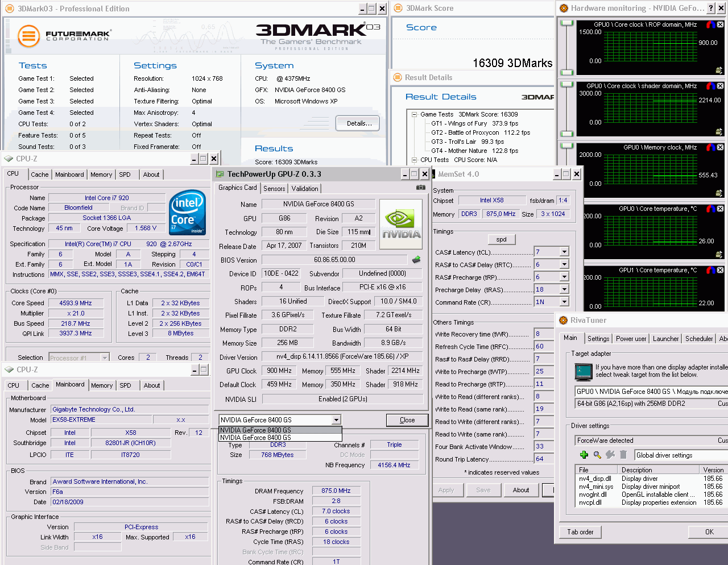Click the magnet icon on GPU1 Core temperature graph
Image resolution: width=728 pixels, height=565 pixels.
[710, 270]
